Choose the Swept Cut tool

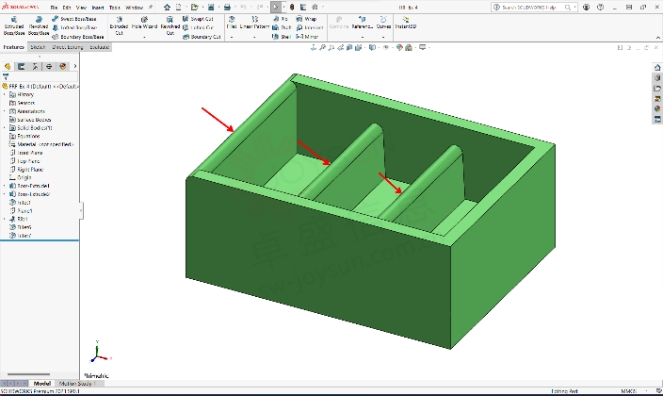point(198,19)
